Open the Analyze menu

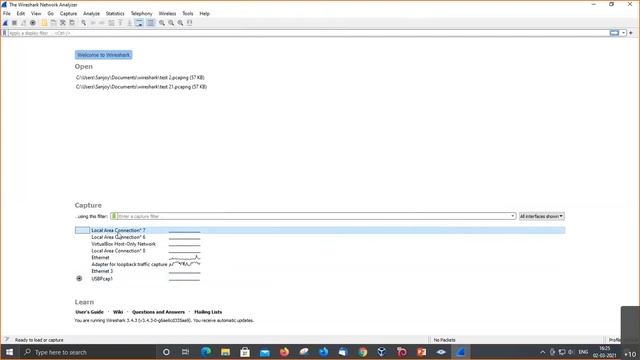coord(91,13)
